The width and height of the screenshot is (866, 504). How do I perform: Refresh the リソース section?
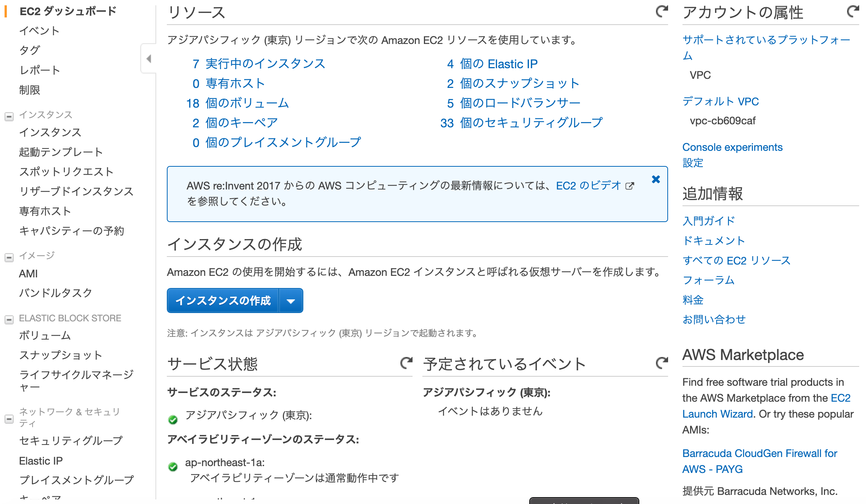[x=662, y=11]
